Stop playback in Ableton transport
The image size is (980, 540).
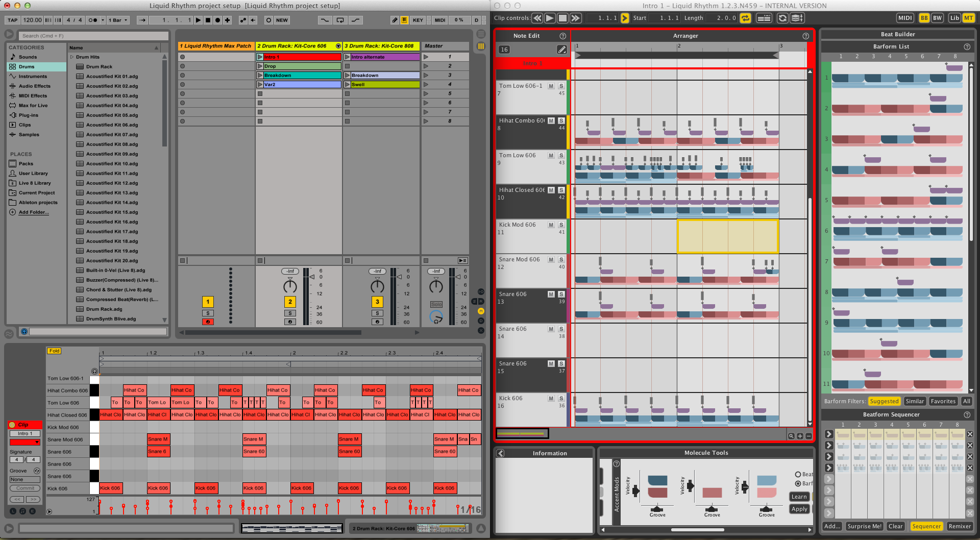point(208,20)
